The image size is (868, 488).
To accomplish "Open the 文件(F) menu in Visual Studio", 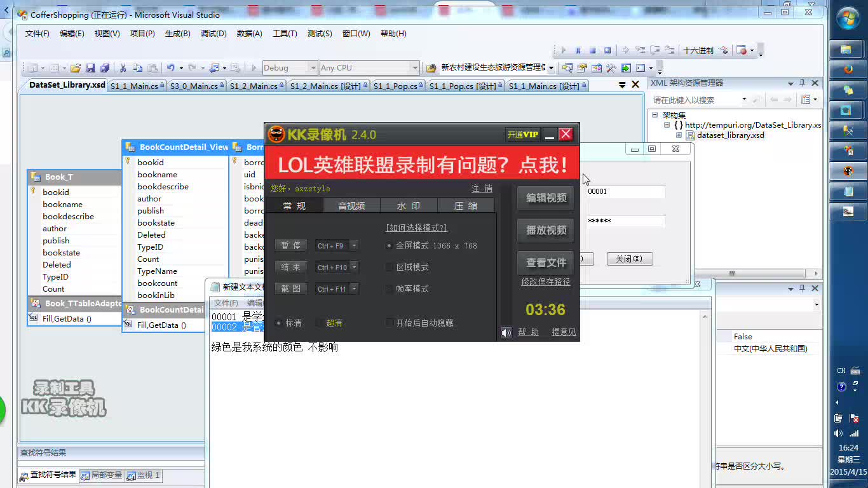I will coord(37,34).
